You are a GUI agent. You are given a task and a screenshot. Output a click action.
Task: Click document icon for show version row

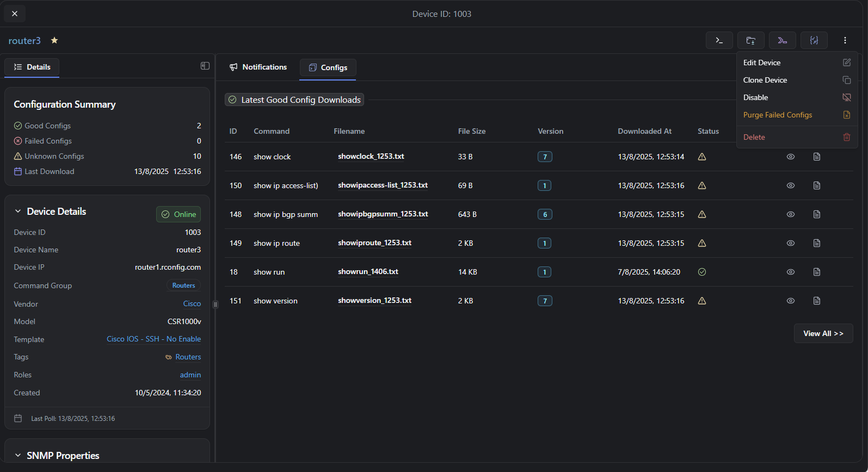pyautogui.click(x=816, y=301)
